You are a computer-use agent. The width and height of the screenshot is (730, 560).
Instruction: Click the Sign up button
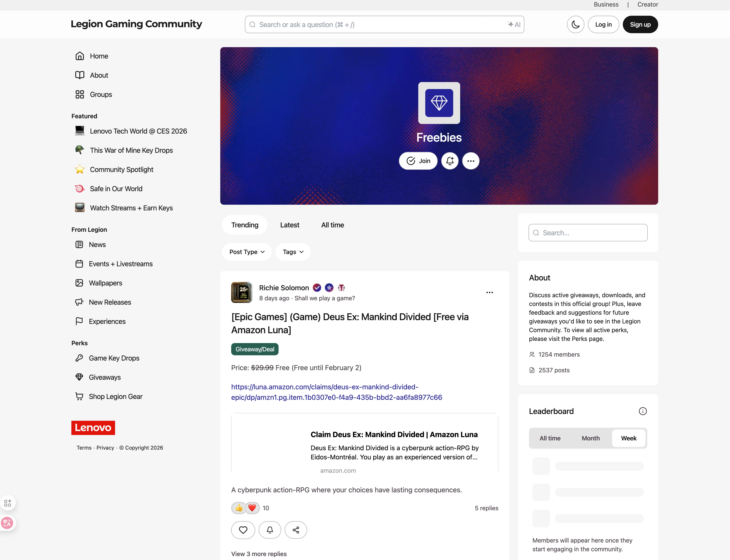tap(640, 24)
